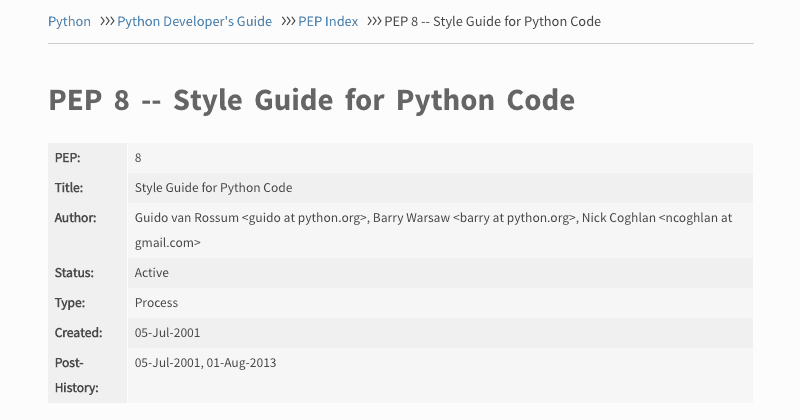Image resolution: width=800 pixels, height=420 pixels.
Task: Click the chevron separator before PEP Index
Action: click(x=287, y=21)
